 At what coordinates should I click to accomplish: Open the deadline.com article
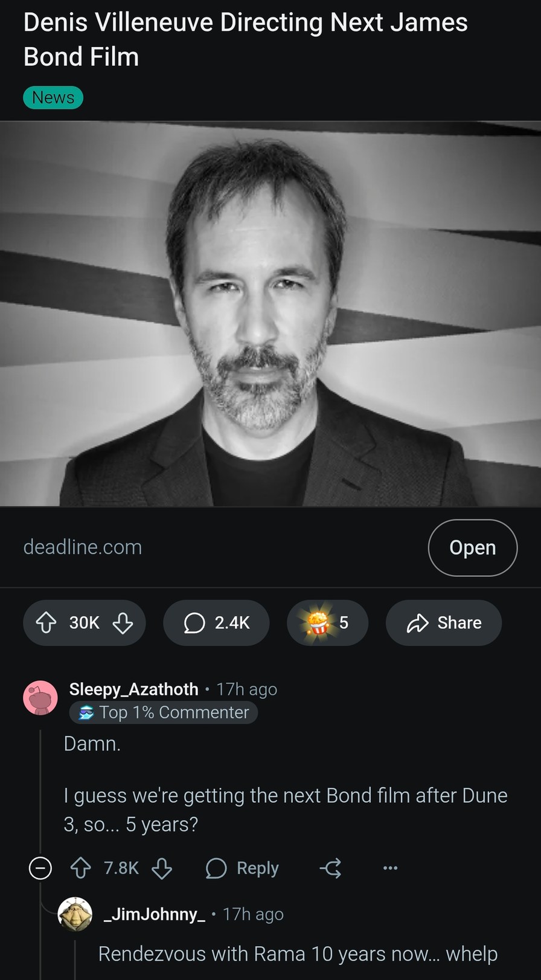coord(472,547)
